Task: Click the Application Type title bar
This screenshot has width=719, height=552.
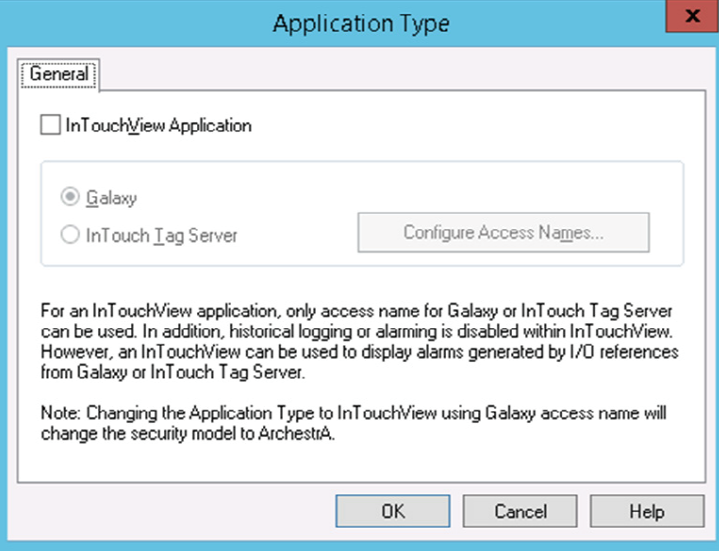Action: [x=360, y=22]
